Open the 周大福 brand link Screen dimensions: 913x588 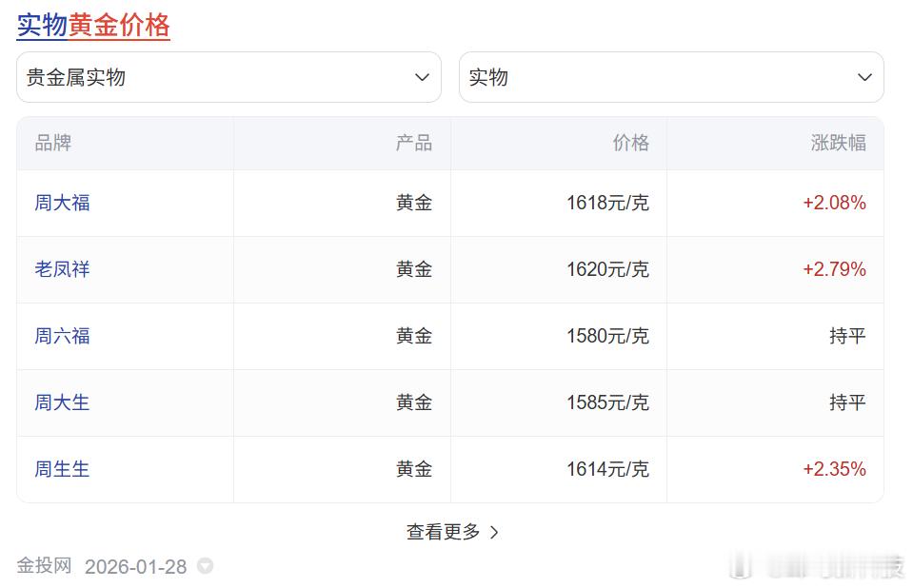click(x=61, y=203)
